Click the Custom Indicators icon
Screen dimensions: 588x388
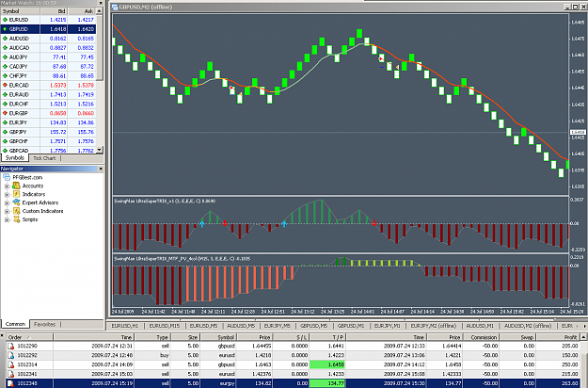[x=16, y=211]
